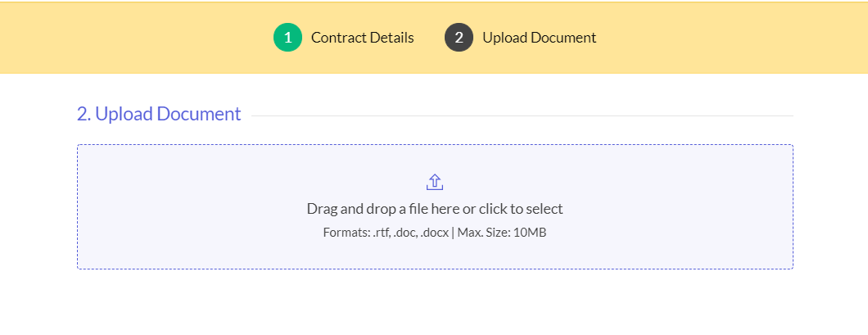Click yellow stepper bar right of Upload Document
The image size is (868, 335).
click(x=737, y=38)
